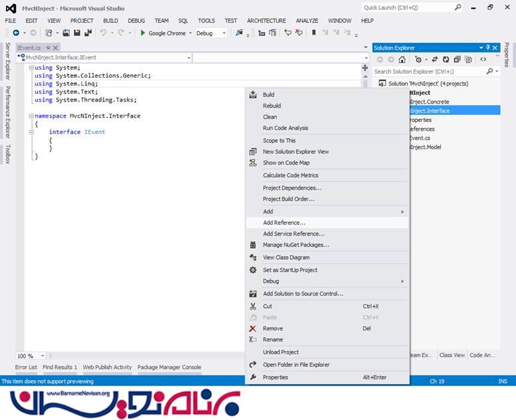This screenshot has height=420, width=516.
Task: Collapse the namespace MvcNInject.Interface code block
Action: point(31,116)
